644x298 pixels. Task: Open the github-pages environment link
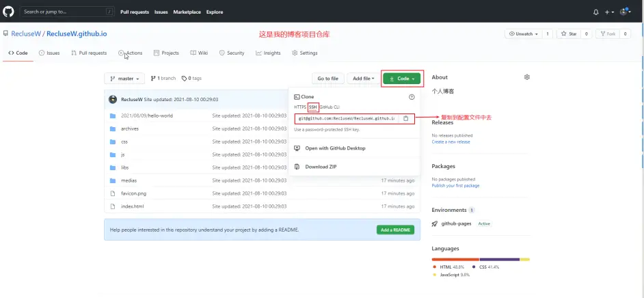[456, 223]
